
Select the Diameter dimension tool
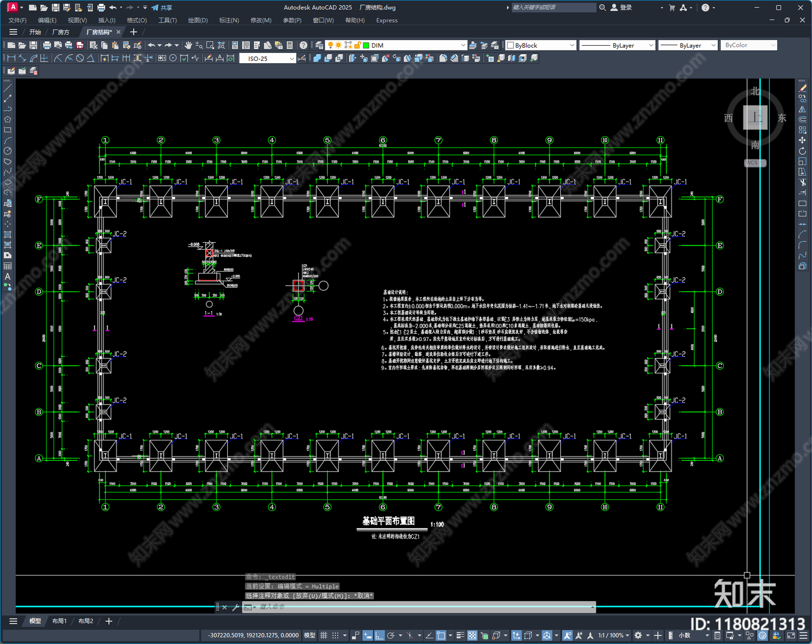click(x=80, y=58)
